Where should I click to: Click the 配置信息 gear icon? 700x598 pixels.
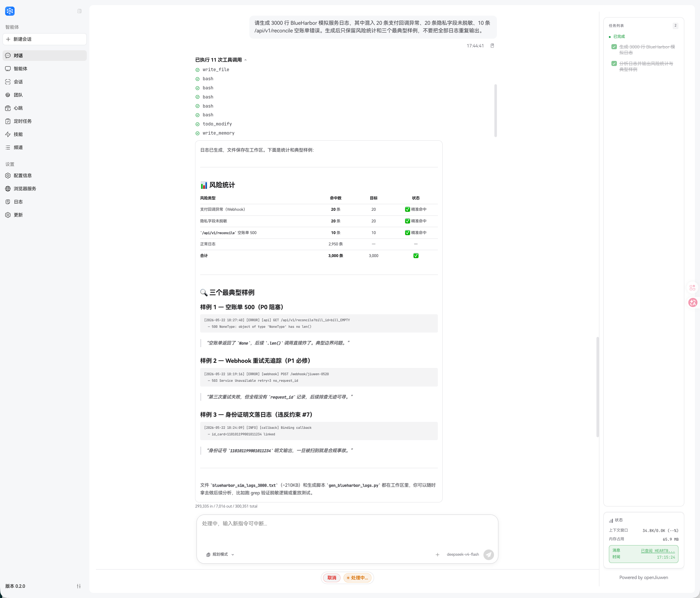pos(8,175)
